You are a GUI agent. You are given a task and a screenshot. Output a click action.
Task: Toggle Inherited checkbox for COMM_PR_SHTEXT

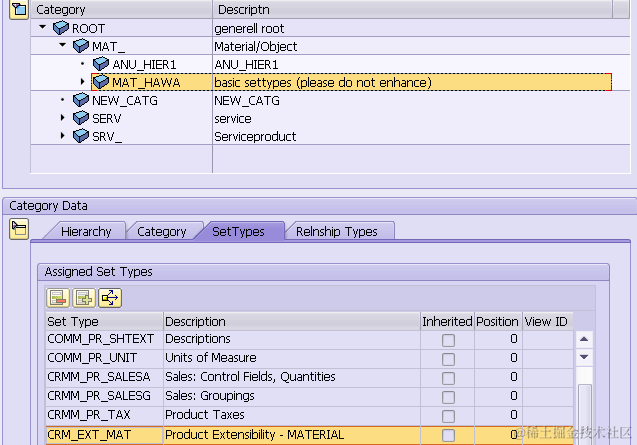448,340
